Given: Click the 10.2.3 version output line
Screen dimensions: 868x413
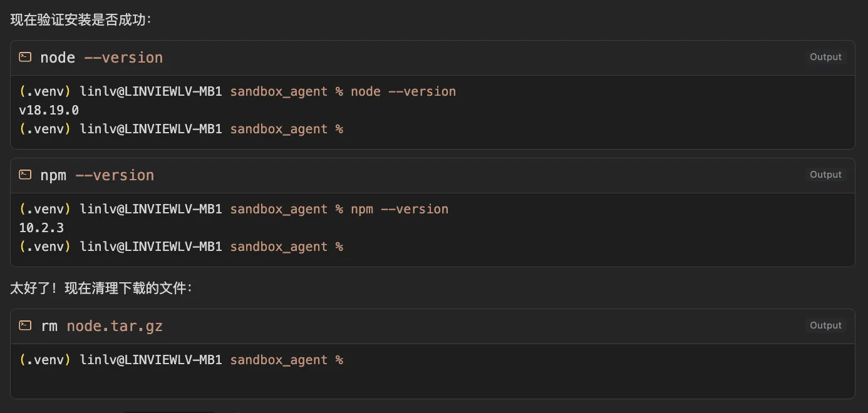Looking at the screenshot, I should 41,228.
